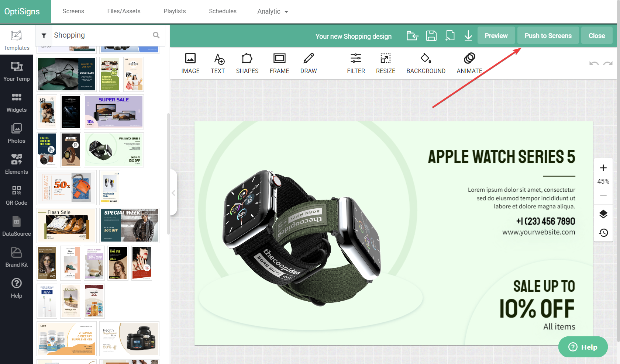Open the Photos panel
620x364 pixels.
pyautogui.click(x=17, y=134)
